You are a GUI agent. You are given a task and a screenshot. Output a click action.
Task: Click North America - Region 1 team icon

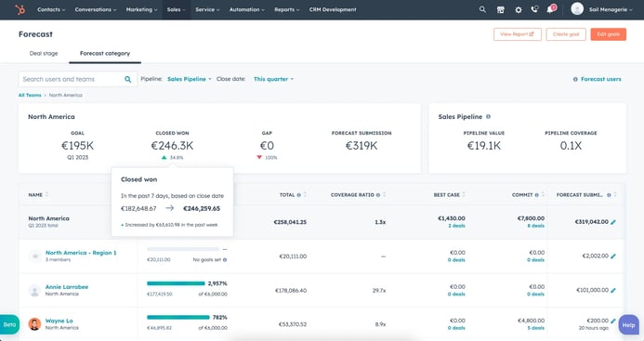(34, 256)
